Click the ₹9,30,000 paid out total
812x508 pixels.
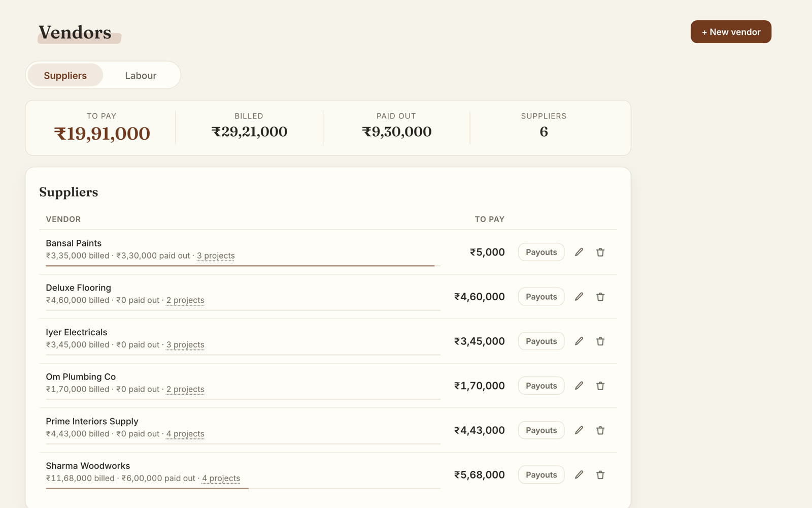click(396, 132)
